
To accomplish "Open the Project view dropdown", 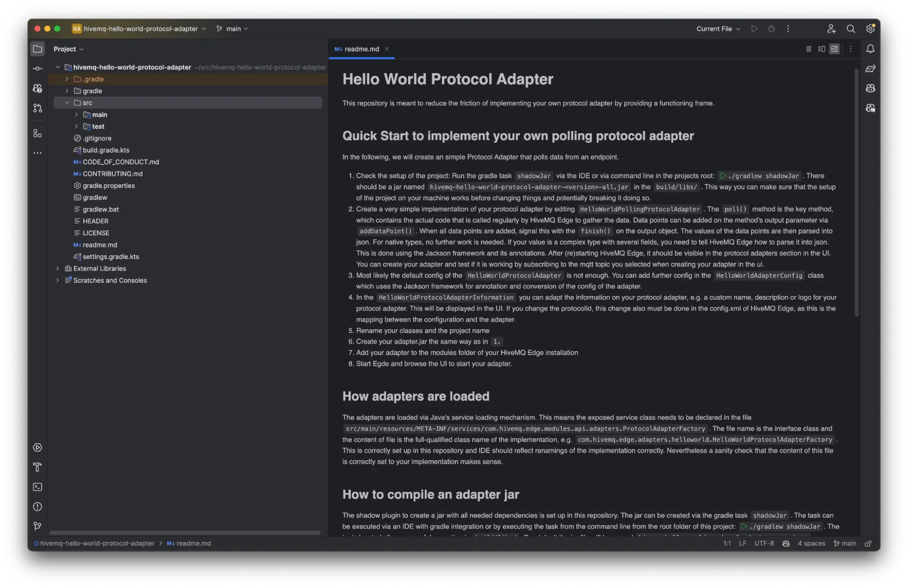I will pyautogui.click(x=69, y=49).
